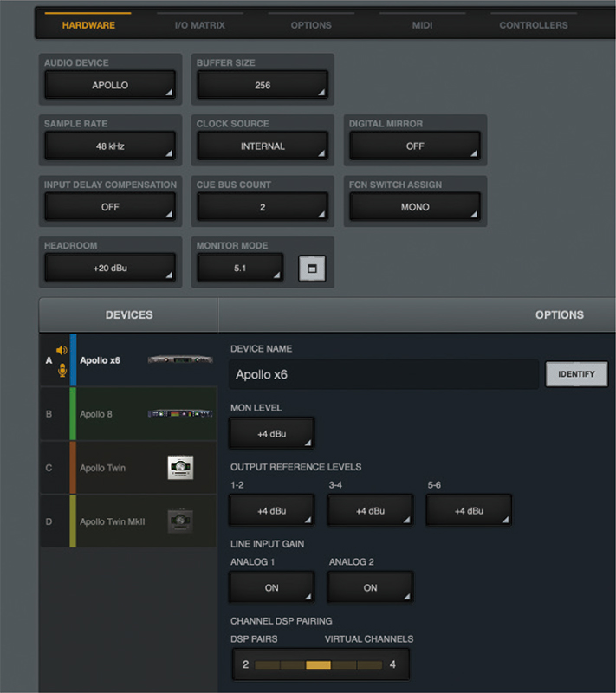Open the Mon Level +4 dBu dropdown

(x=272, y=434)
